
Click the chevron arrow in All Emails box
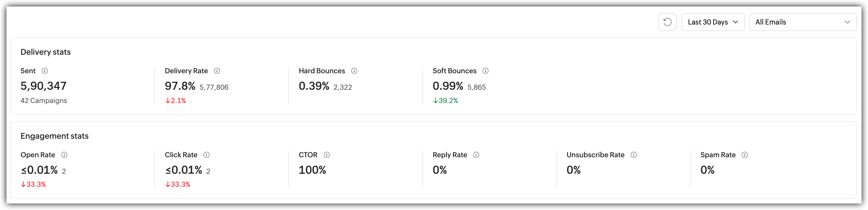pos(847,22)
